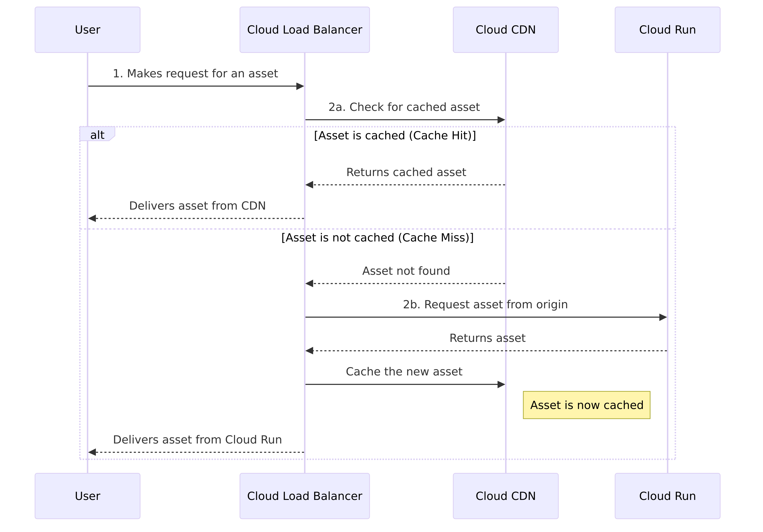Image resolution: width=763 pixels, height=532 pixels.
Task: Select '[Asset is cached (Cache Hit)]' condition
Action: tap(395, 135)
